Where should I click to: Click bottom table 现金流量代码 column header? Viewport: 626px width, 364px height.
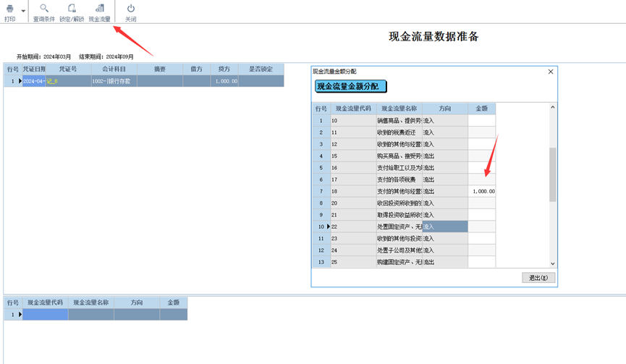tap(45, 302)
